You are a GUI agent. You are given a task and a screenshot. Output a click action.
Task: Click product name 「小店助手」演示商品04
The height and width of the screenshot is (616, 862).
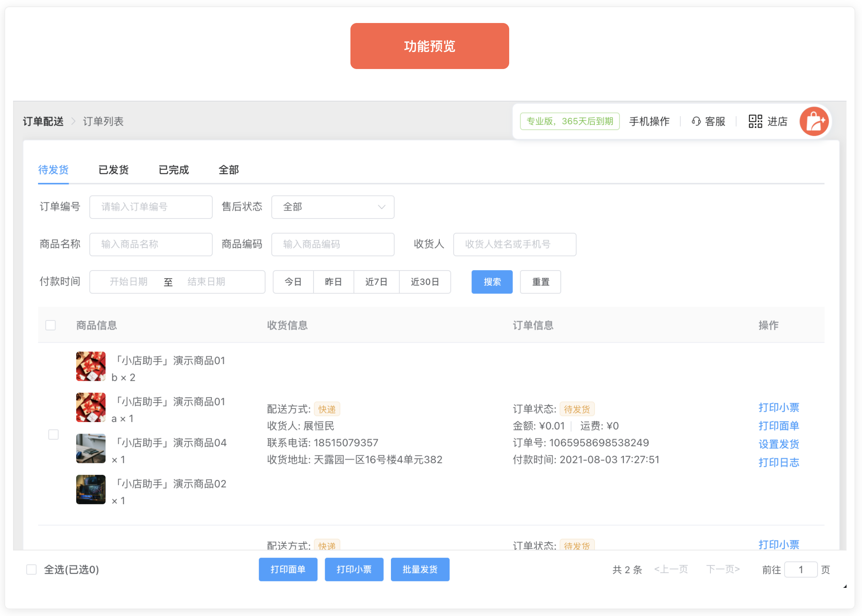pos(170,443)
